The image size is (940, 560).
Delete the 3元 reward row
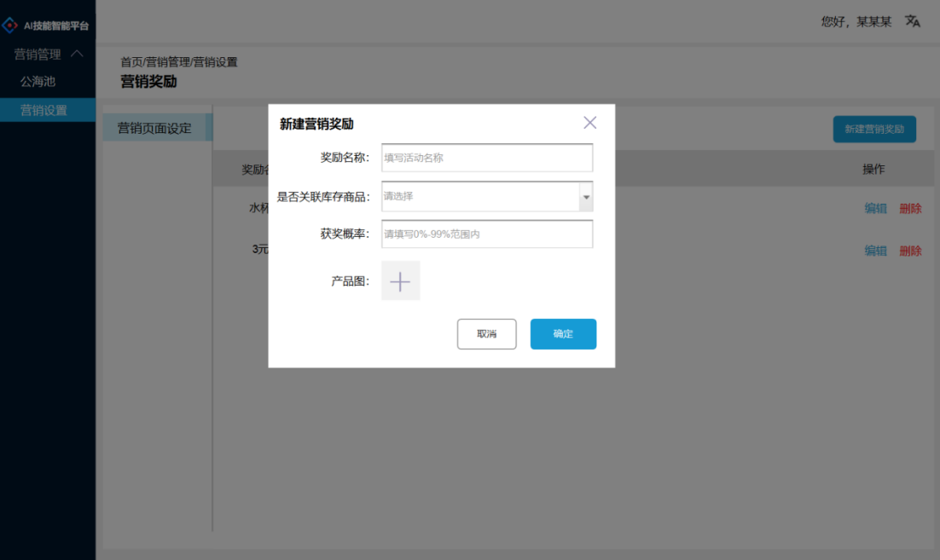(911, 250)
